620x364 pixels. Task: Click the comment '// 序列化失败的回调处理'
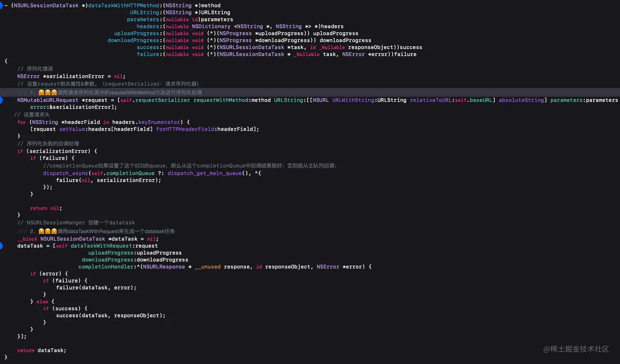click(x=48, y=143)
